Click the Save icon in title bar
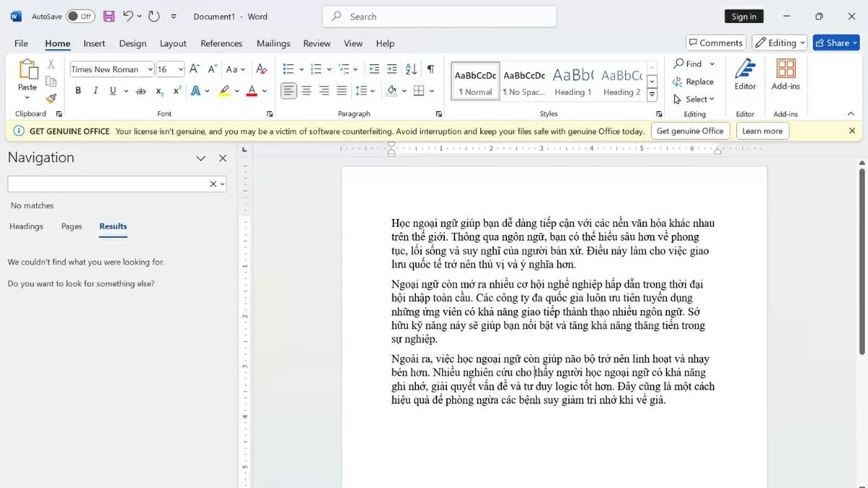The width and height of the screenshot is (868, 488). point(109,16)
